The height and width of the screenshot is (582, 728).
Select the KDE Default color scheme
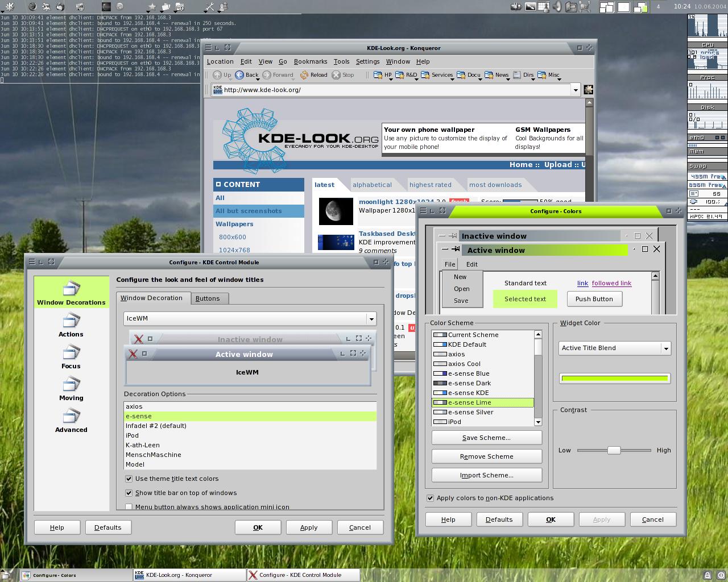point(482,344)
